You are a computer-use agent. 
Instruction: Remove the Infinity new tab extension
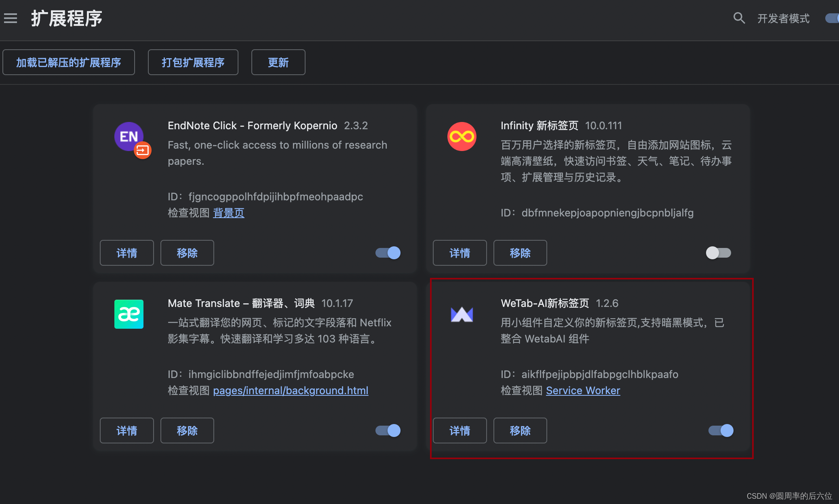pyautogui.click(x=520, y=253)
